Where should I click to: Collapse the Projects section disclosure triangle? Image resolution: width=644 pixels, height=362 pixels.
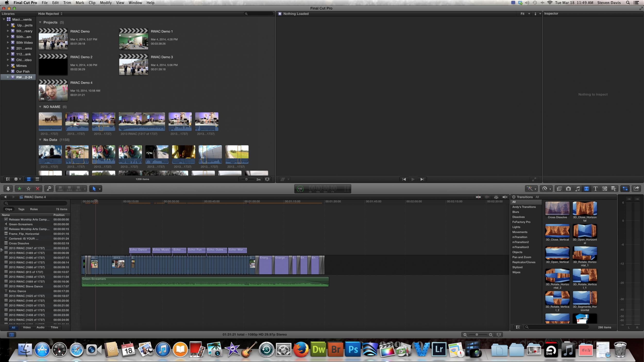click(x=40, y=22)
